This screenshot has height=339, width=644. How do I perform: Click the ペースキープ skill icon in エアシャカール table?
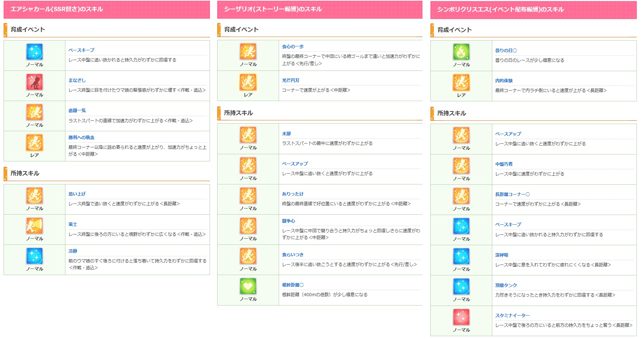tap(35, 52)
